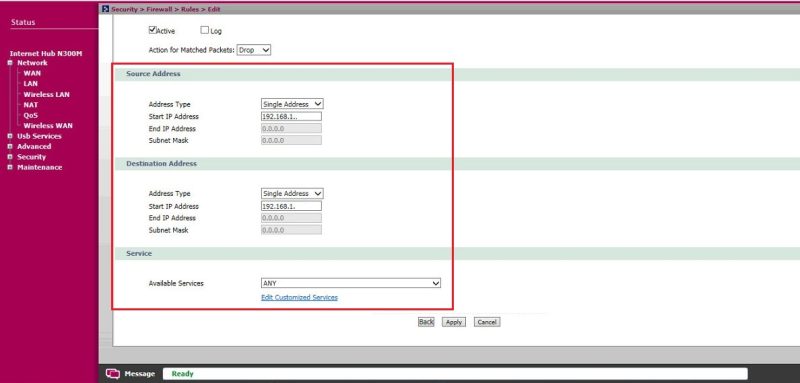
Task: Click the breadcrumb icon beside Security
Action: coord(106,9)
